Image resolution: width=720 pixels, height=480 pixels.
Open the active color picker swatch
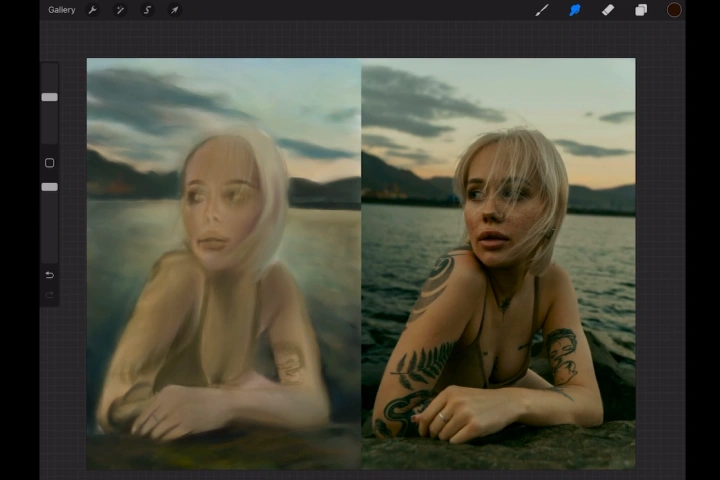click(674, 10)
